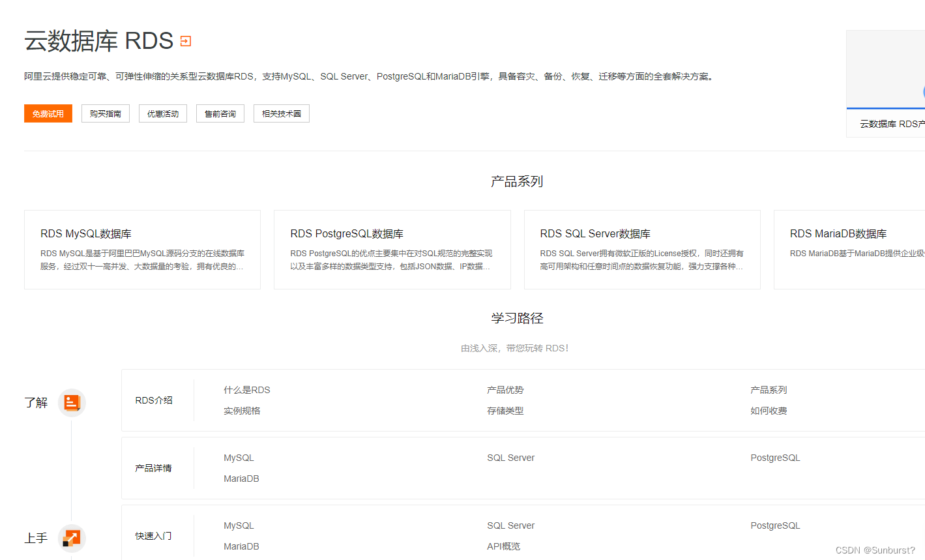The image size is (925, 560).
Task: Click the 了解 stage document icon
Action: pos(72,402)
